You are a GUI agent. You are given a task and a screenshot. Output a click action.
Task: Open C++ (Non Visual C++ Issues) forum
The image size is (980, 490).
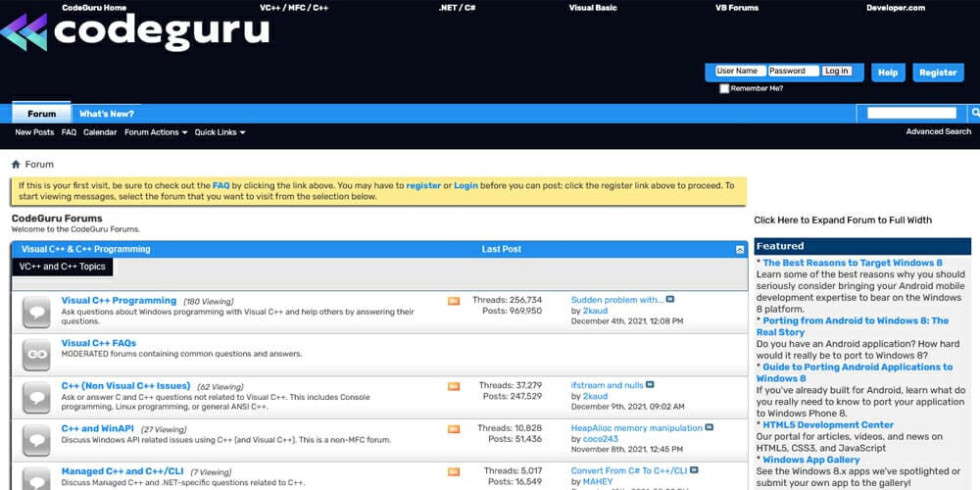pyautogui.click(x=125, y=385)
